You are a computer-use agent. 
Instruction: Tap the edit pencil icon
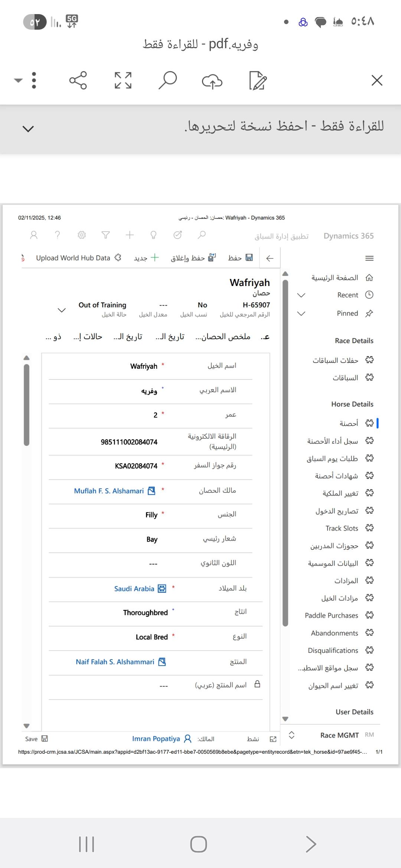click(x=258, y=80)
